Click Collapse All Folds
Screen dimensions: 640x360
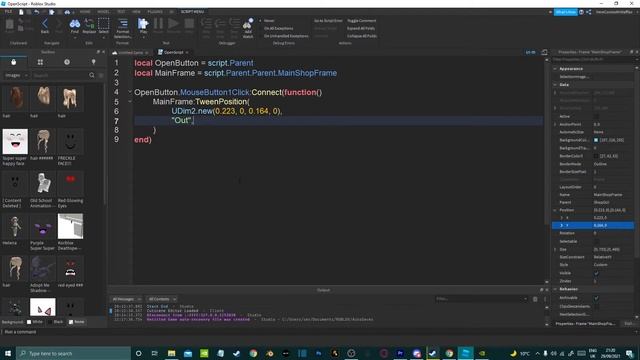click(362, 36)
